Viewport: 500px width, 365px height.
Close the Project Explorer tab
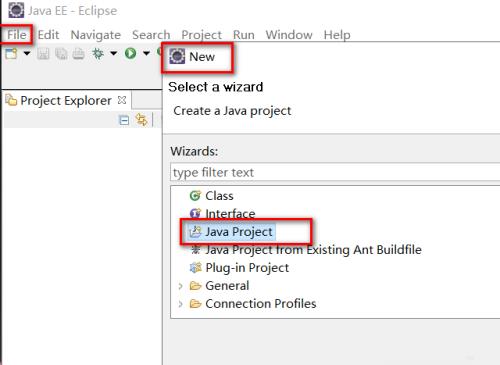tap(122, 100)
